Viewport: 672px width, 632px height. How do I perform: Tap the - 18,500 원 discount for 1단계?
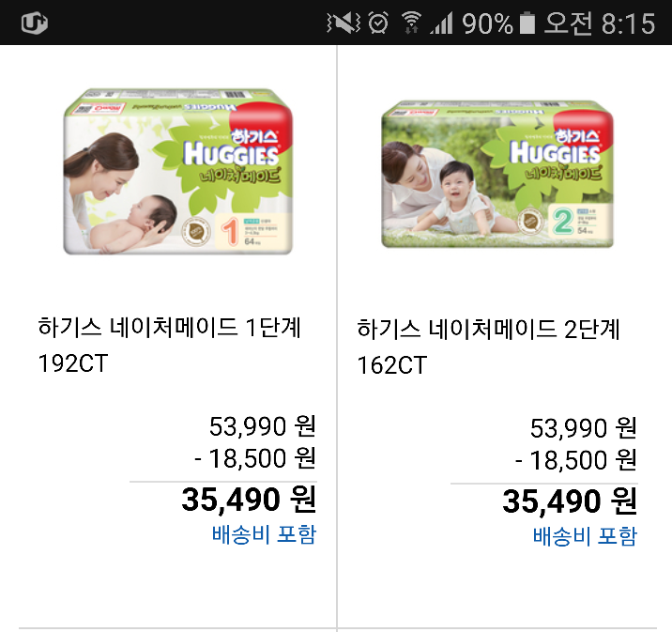[x=255, y=458]
